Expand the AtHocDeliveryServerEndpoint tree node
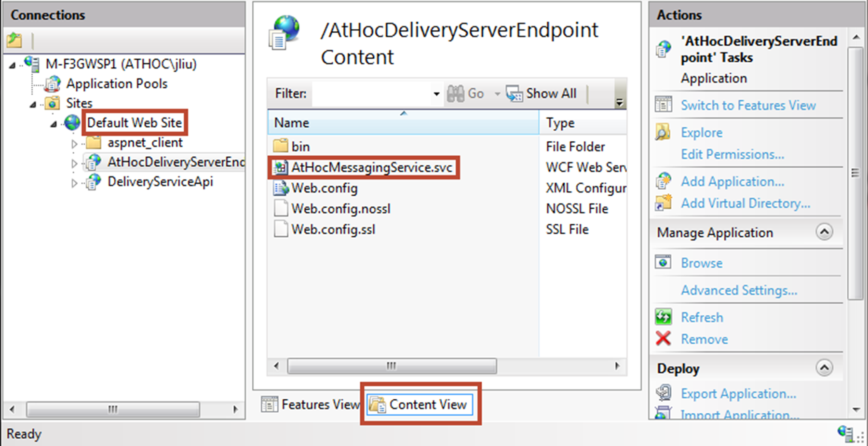Screen dimensions: 868x446 (74, 163)
